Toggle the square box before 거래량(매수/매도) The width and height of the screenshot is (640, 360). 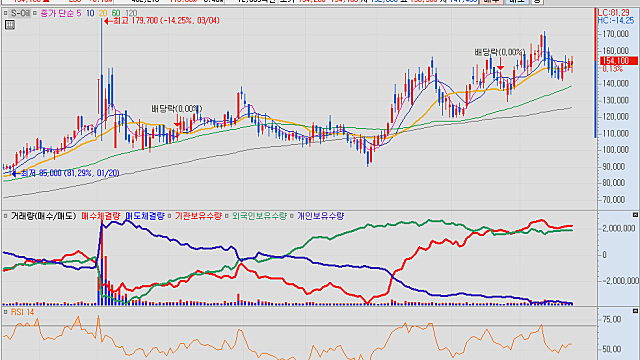5,216
